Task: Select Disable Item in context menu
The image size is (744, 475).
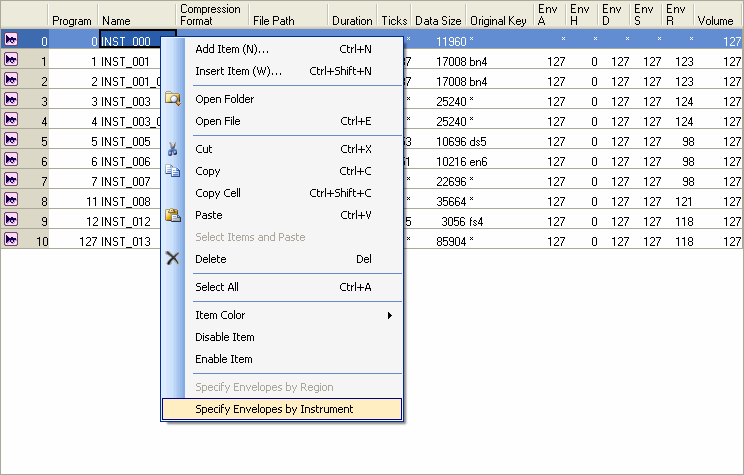Action: tap(224, 337)
